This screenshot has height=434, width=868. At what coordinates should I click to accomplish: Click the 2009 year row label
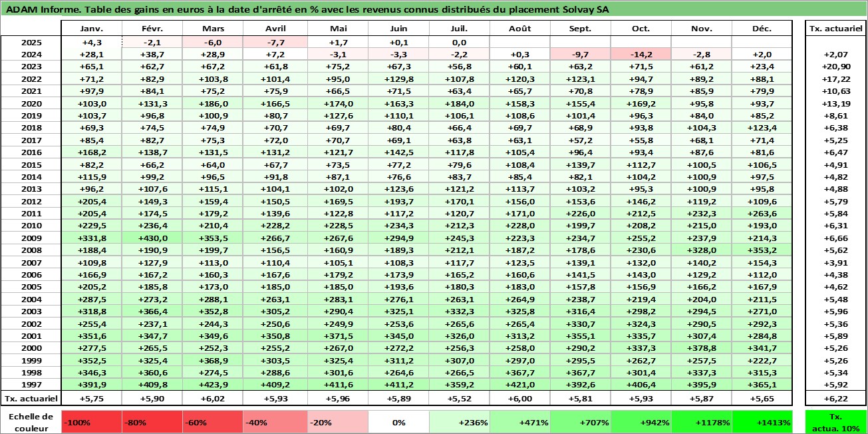click(x=31, y=238)
